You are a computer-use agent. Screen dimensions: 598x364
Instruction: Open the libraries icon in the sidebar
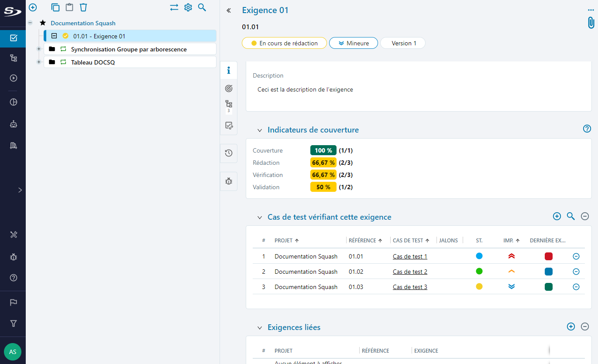point(13,146)
